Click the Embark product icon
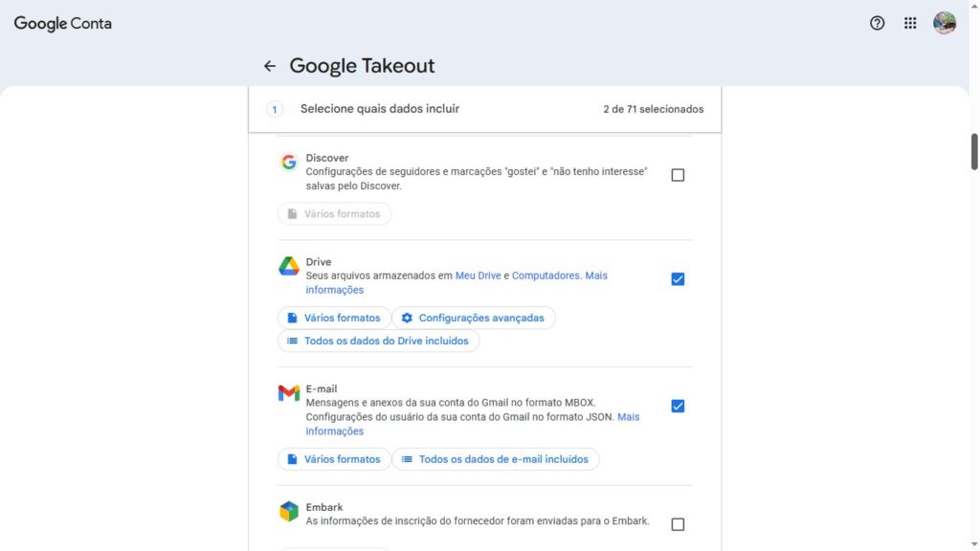 pos(289,512)
